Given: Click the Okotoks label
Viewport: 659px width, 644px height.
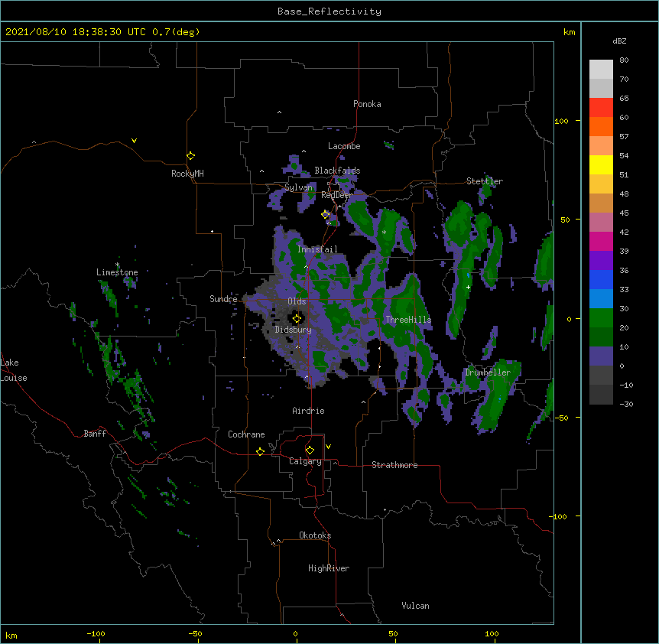Looking at the screenshot, I should (315, 535).
